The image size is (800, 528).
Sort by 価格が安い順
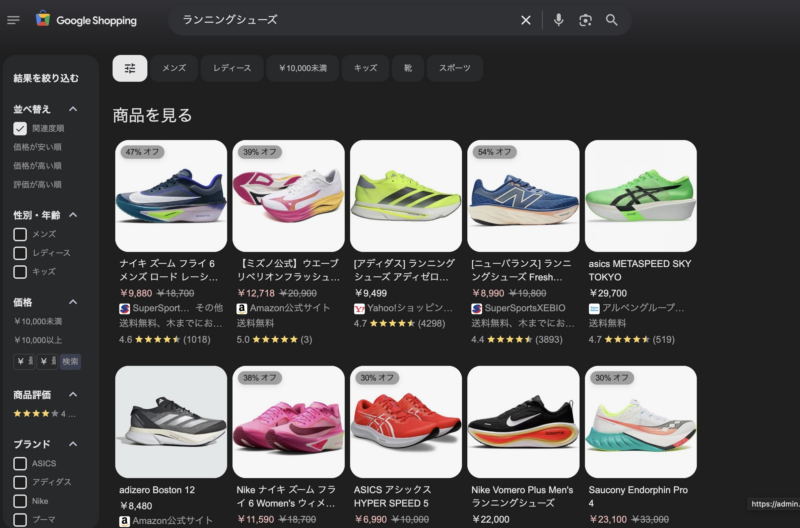[x=37, y=147]
